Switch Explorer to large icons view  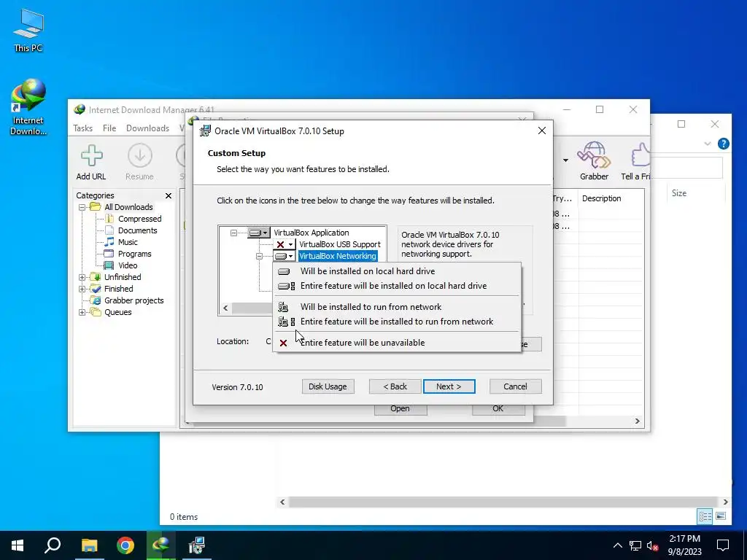click(x=721, y=516)
